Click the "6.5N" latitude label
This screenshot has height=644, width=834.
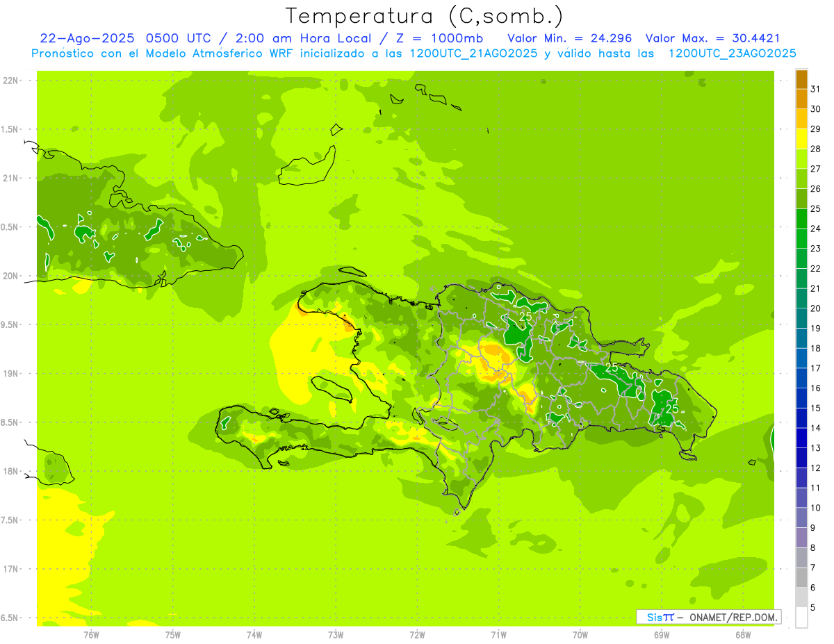10,618
